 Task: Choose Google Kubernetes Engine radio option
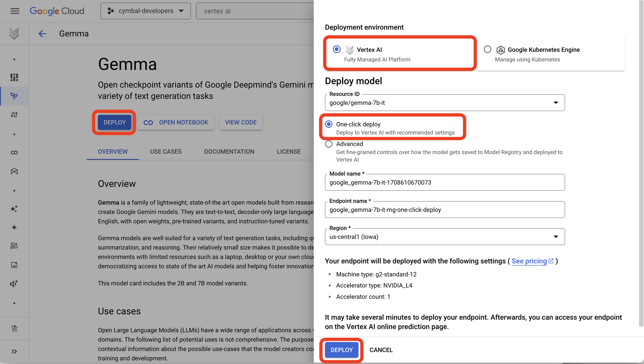pyautogui.click(x=487, y=49)
